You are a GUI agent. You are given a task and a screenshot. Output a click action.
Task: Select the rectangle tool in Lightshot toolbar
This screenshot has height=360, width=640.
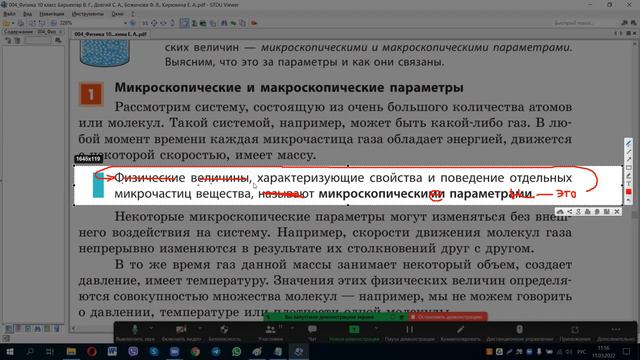pyautogui.click(x=629, y=167)
